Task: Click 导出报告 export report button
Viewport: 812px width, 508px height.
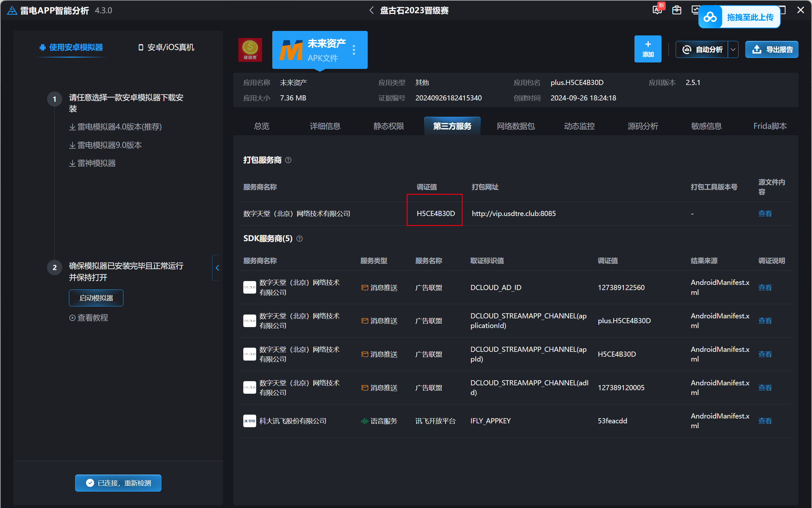Action: (x=772, y=50)
